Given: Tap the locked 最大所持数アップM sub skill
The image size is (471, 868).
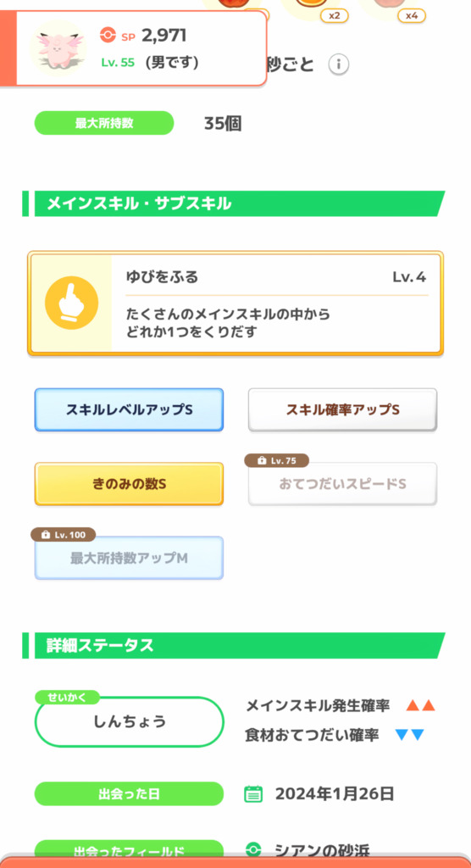Looking at the screenshot, I should click(129, 558).
